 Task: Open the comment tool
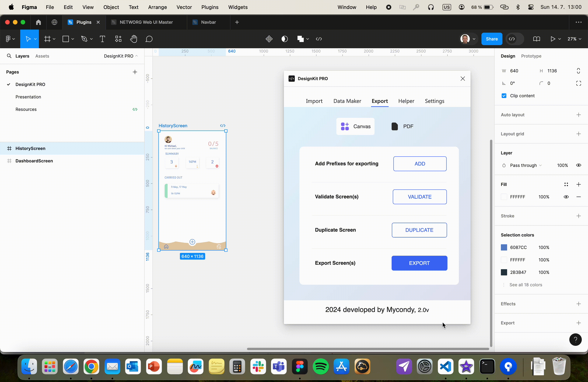click(x=149, y=39)
